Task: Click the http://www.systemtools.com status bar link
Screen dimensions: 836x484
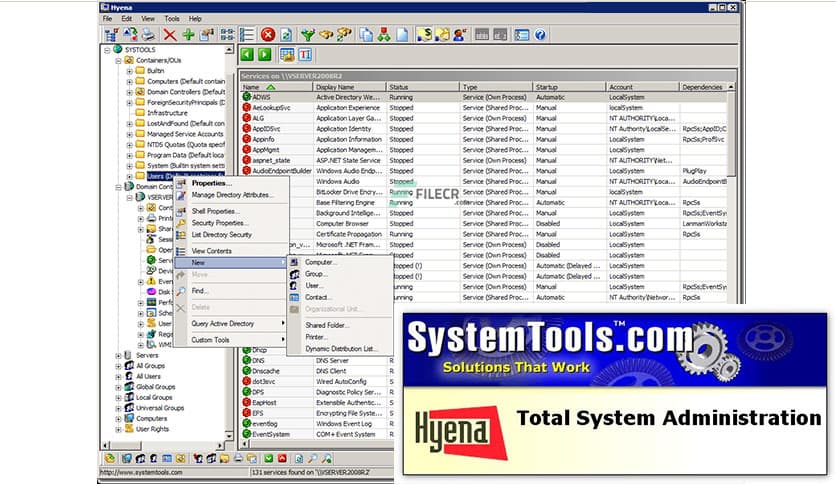Action: tap(141, 472)
